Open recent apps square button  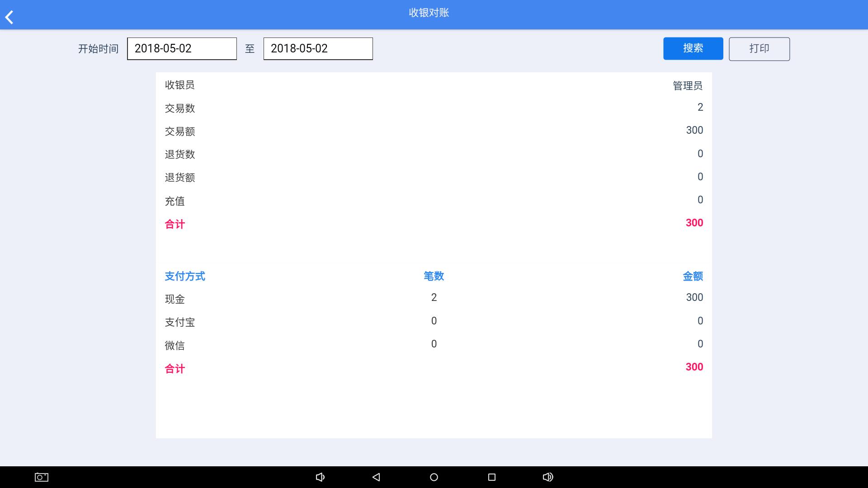click(492, 477)
